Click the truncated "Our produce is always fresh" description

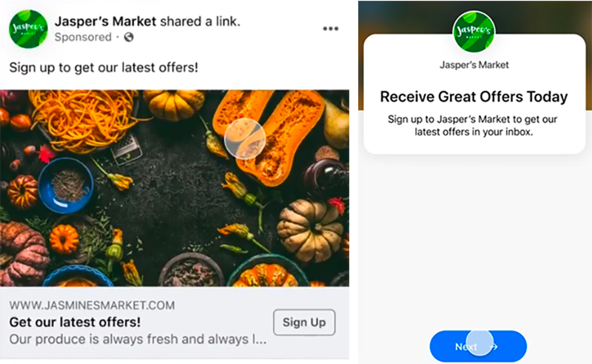click(138, 339)
